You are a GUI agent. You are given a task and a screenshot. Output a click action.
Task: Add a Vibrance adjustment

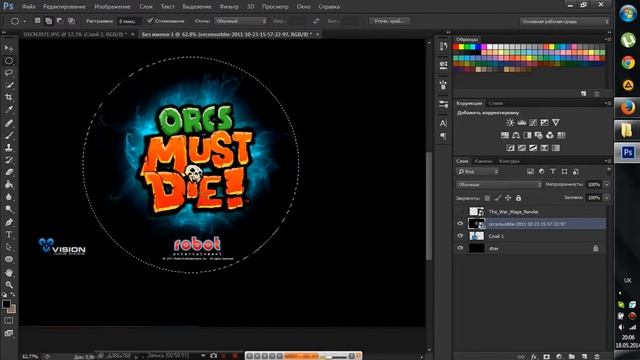556,122
